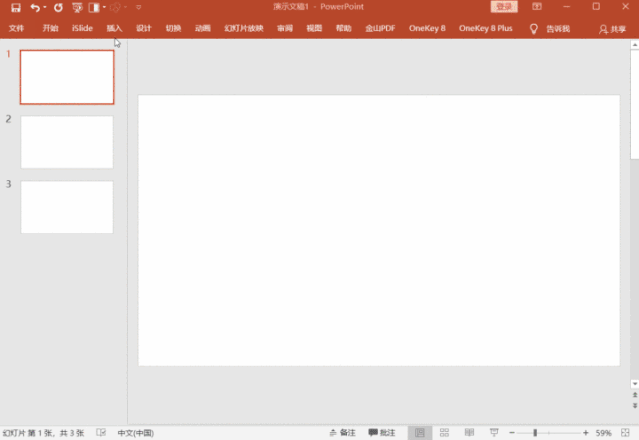
Task: Switch to reading view icon
Action: click(469, 433)
